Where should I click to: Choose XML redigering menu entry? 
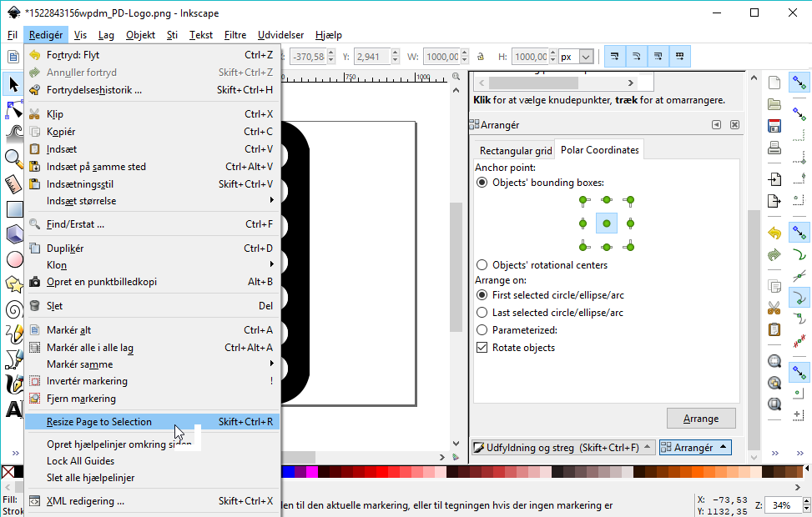[152, 501]
